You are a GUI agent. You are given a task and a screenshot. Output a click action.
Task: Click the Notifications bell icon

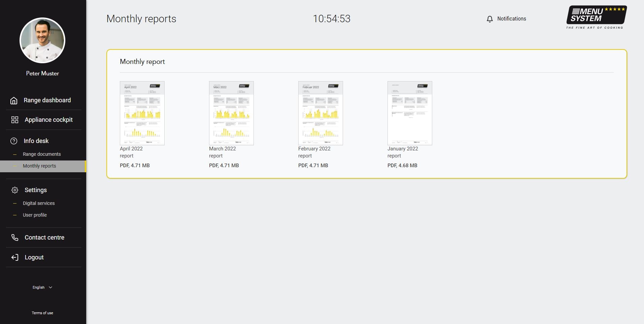tap(490, 19)
